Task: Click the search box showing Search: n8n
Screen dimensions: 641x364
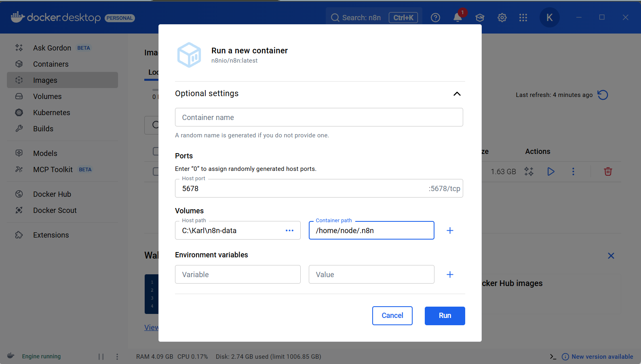Action: [x=374, y=17]
